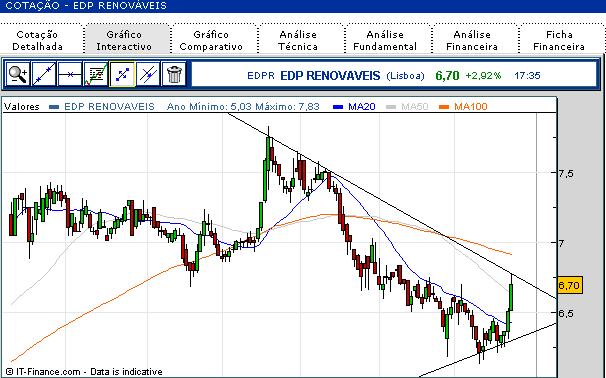Click the EDPR ticker symbol
Image resolution: width=606 pixels, height=378 pixels.
tap(260, 75)
